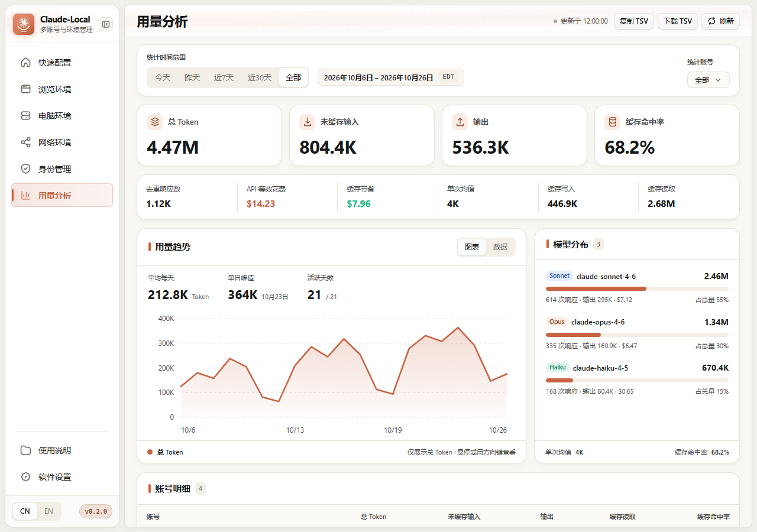Click the server icon beside 电脑环境
Screen dimensions: 757x532
click(x=25, y=116)
